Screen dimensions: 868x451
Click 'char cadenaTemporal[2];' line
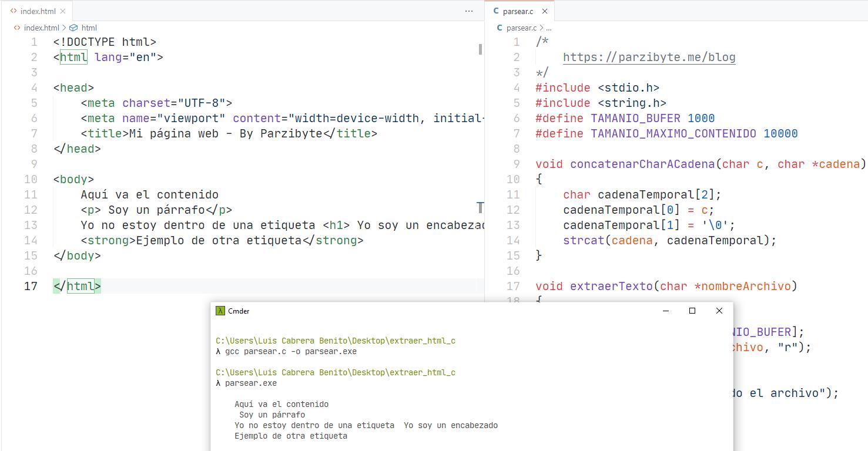642,194
